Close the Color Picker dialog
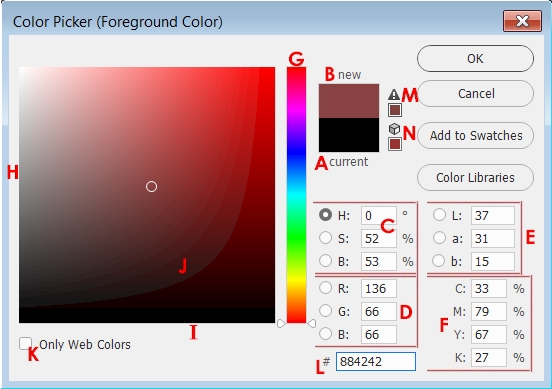552x389 pixels. point(522,21)
